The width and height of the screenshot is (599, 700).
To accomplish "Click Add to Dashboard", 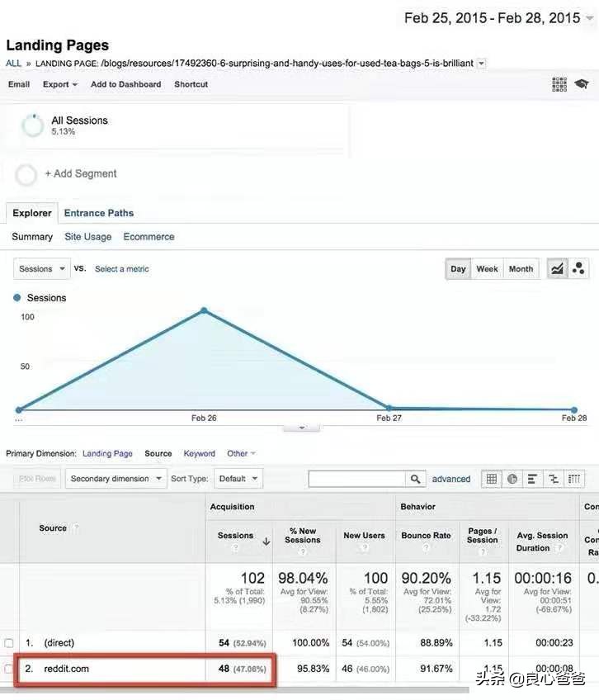I will click(x=126, y=84).
